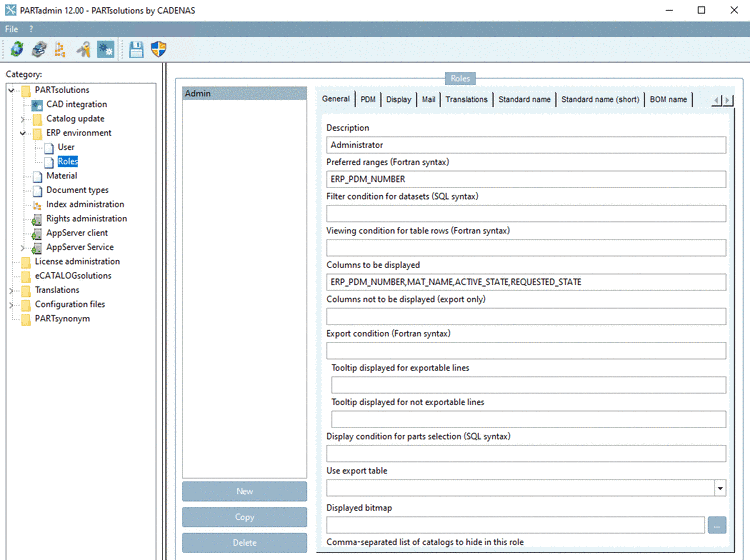
Task: Open the File menu
Action: tap(11, 29)
